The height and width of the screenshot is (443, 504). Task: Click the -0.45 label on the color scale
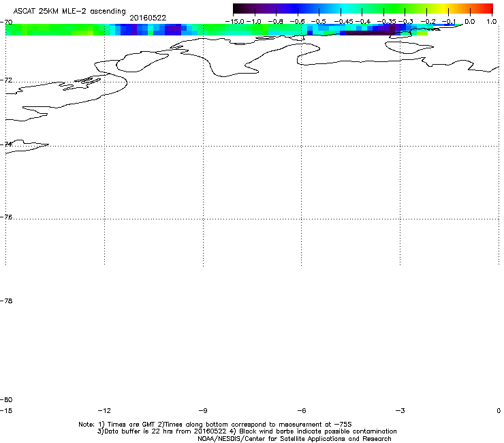344,22
